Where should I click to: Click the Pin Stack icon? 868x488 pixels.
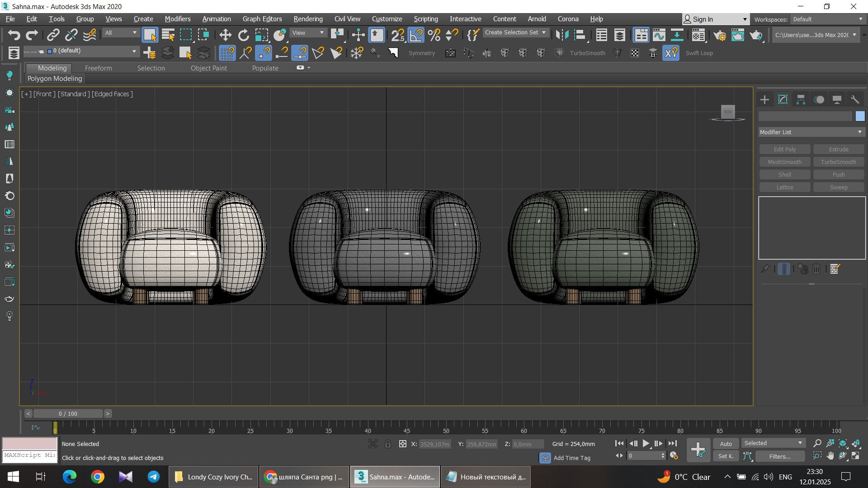click(764, 269)
